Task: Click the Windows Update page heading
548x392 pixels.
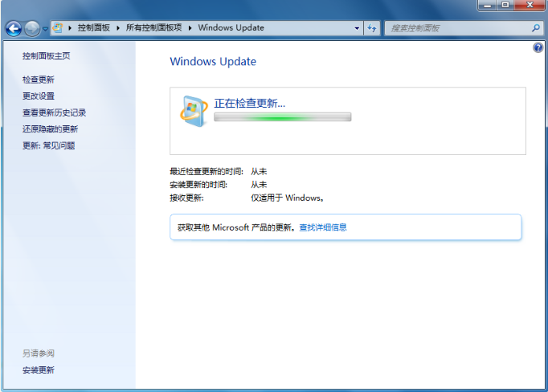Action: point(213,62)
